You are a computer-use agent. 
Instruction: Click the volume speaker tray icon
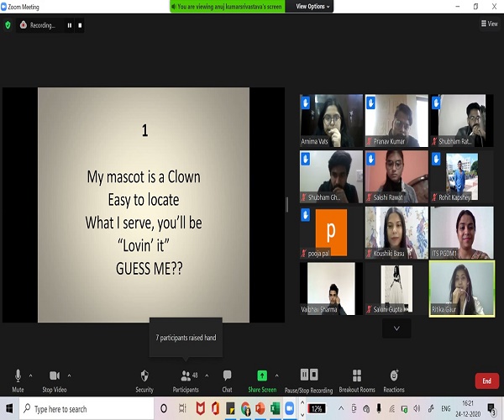coord(417,409)
